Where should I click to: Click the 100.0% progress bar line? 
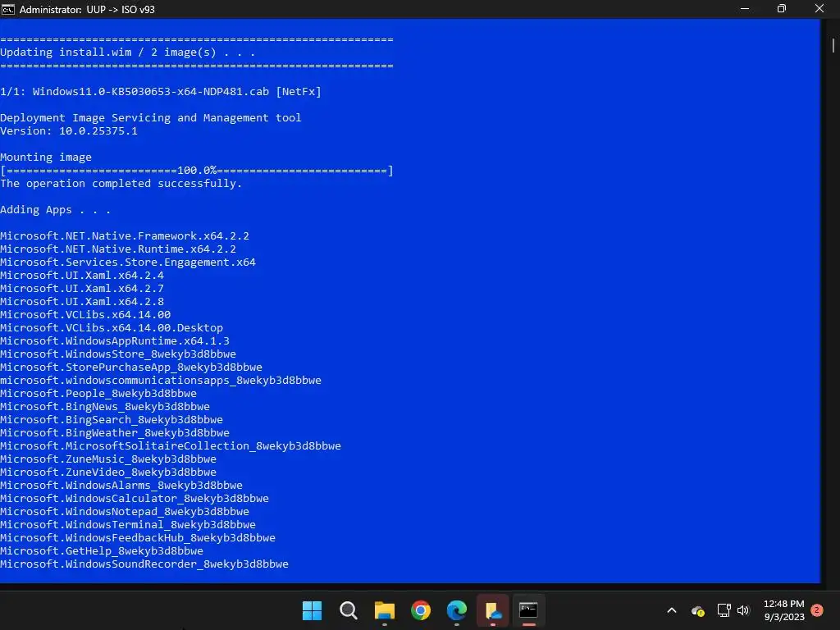(197, 171)
